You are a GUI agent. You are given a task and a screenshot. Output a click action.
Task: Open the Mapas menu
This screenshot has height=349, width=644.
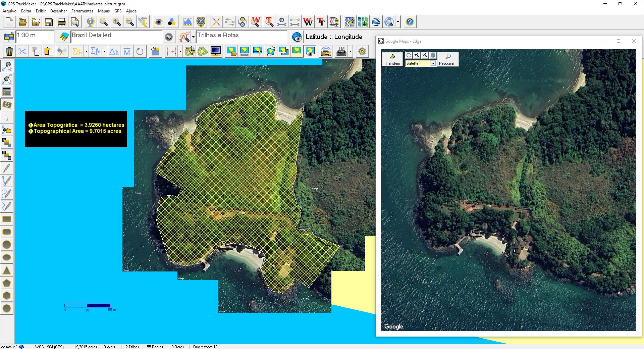(x=104, y=11)
